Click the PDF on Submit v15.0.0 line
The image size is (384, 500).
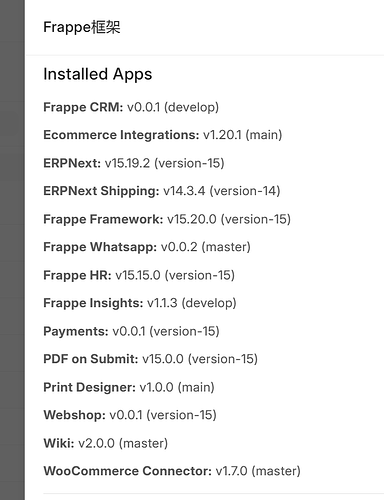coord(151,359)
